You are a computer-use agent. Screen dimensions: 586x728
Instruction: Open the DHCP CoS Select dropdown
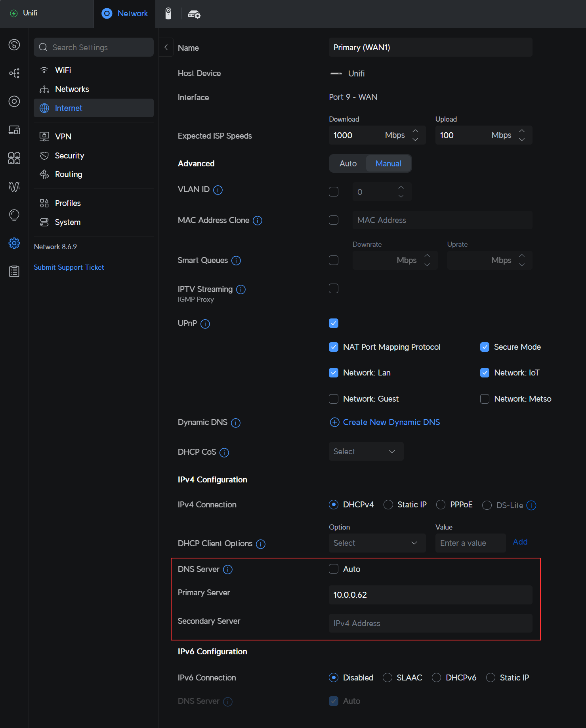coord(366,452)
